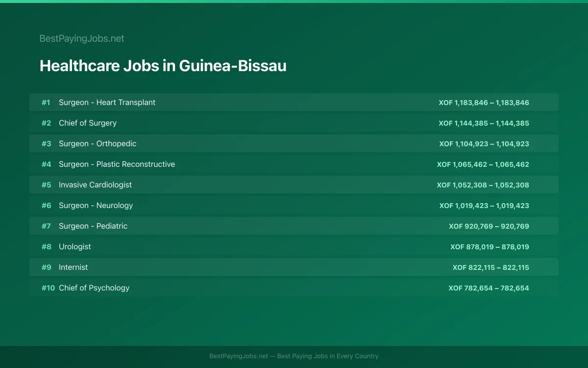Click salary XOF 1,065,462 – 1,065,462

coord(483,164)
